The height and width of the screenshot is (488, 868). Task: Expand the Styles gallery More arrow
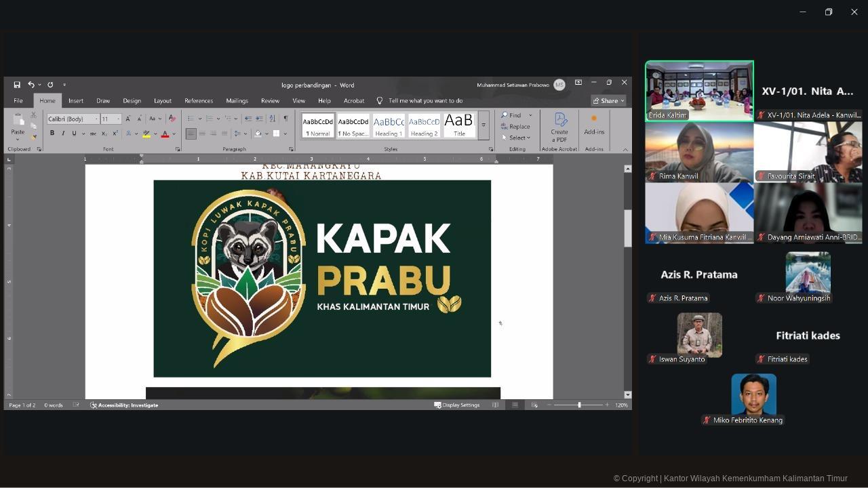(x=484, y=125)
